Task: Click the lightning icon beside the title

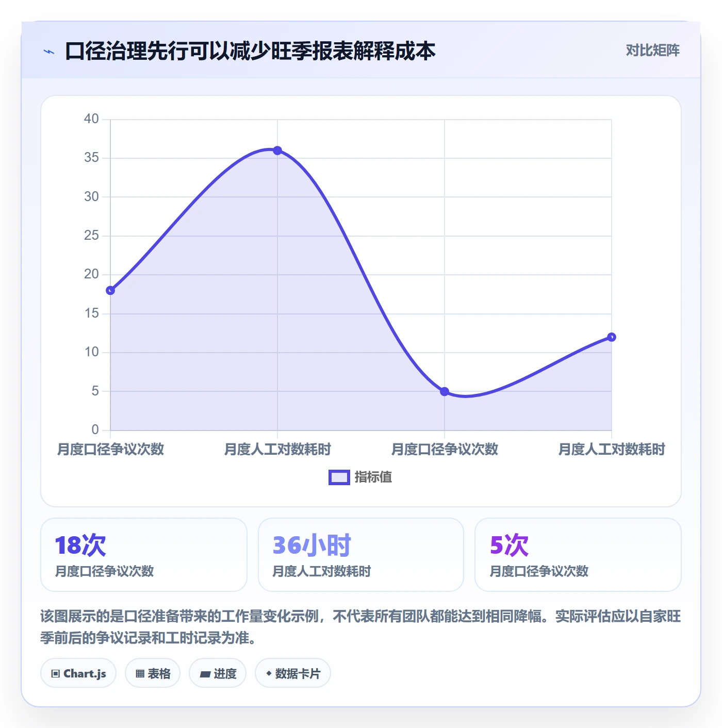Action: pos(49,52)
